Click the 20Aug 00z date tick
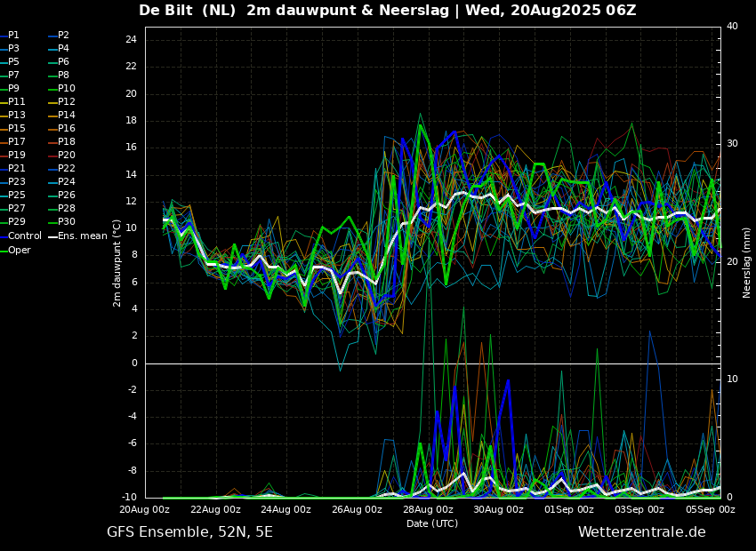The height and width of the screenshot is (551, 756). tap(145, 509)
